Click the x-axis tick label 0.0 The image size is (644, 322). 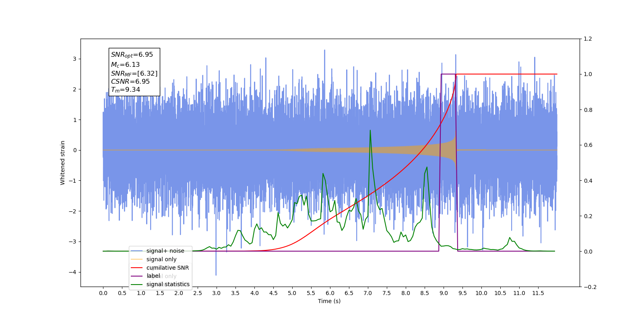tap(103, 293)
